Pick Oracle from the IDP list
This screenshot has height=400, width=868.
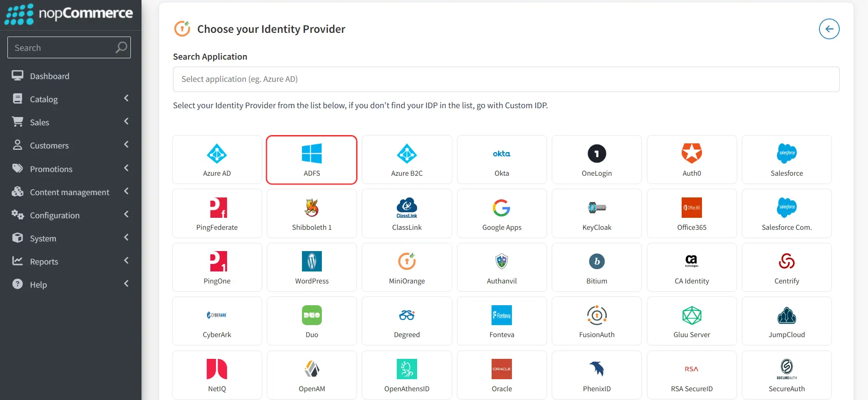502,375
